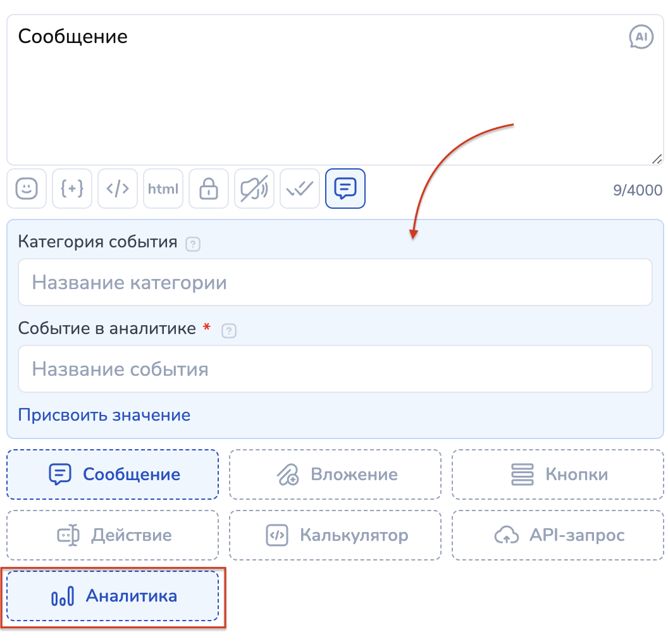This screenshot has height=644, width=668.
Task: Click the code snippet icon
Action: pyautogui.click(x=118, y=189)
